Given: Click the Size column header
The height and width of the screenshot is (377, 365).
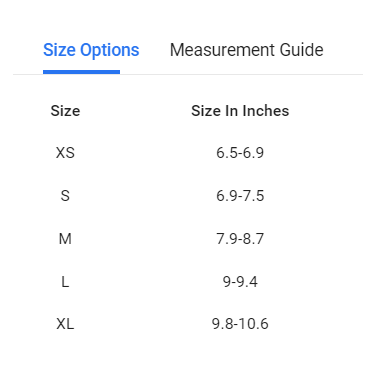Looking at the screenshot, I should pos(65,111).
